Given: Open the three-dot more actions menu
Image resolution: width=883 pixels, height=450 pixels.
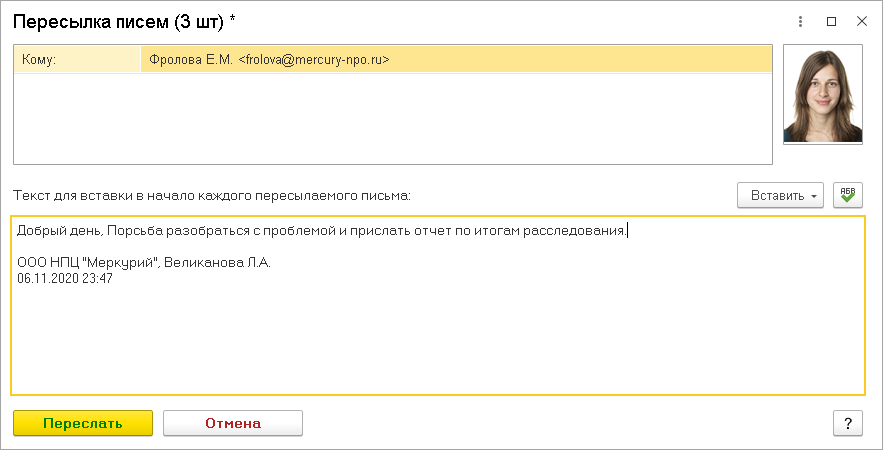Looking at the screenshot, I should pyautogui.click(x=801, y=21).
